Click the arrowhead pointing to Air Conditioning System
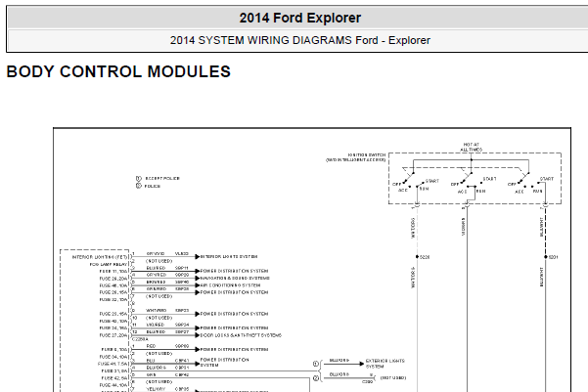Image resolution: width=588 pixels, height=392 pixels. click(x=198, y=285)
